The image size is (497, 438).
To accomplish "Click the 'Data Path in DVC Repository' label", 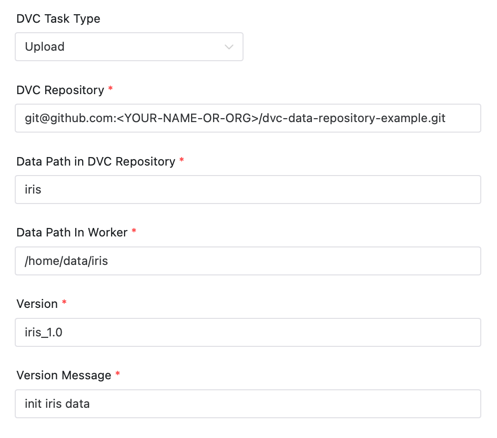I will (x=96, y=161).
